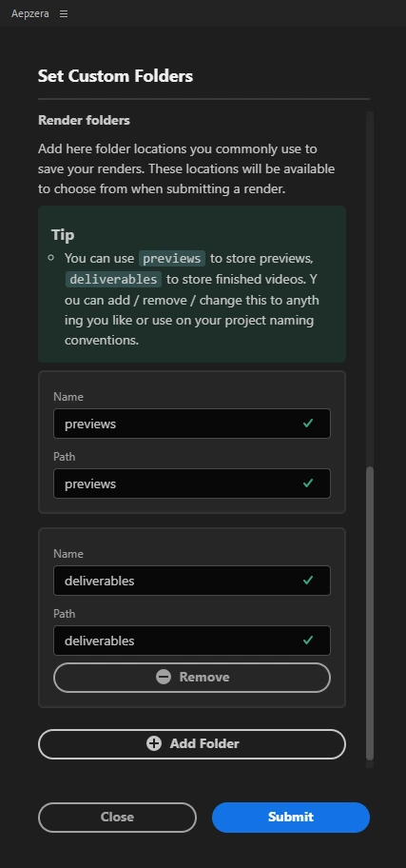Edit the previews Path input field

tap(192, 483)
